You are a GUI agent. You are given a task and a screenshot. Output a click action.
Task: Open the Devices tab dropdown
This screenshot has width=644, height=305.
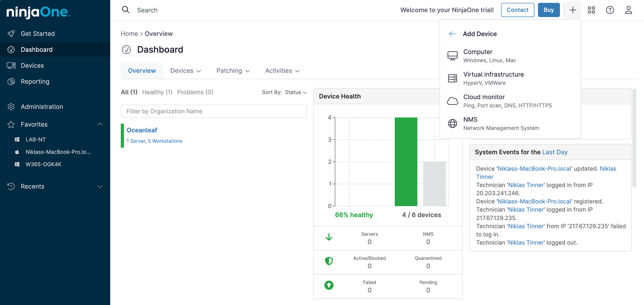point(186,71)
